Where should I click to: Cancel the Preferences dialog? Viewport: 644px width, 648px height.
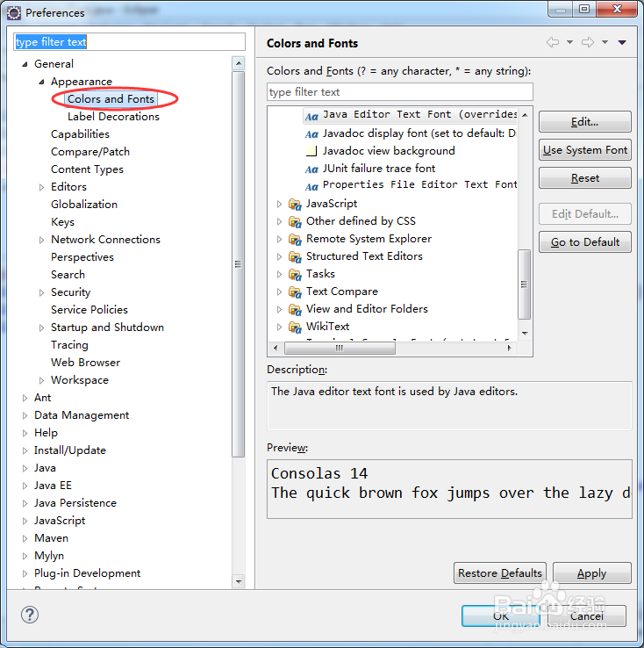pos(587,616)
